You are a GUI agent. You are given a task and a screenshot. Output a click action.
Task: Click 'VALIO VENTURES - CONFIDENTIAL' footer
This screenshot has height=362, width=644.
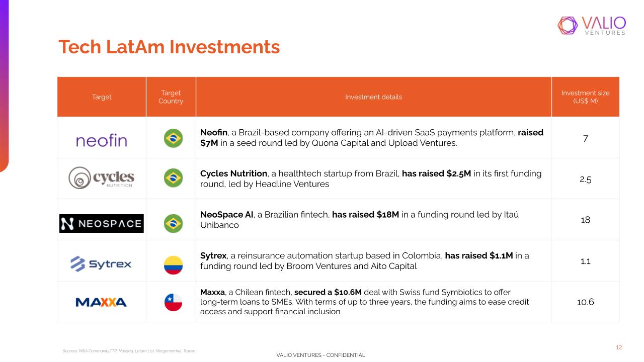(321, 355)
